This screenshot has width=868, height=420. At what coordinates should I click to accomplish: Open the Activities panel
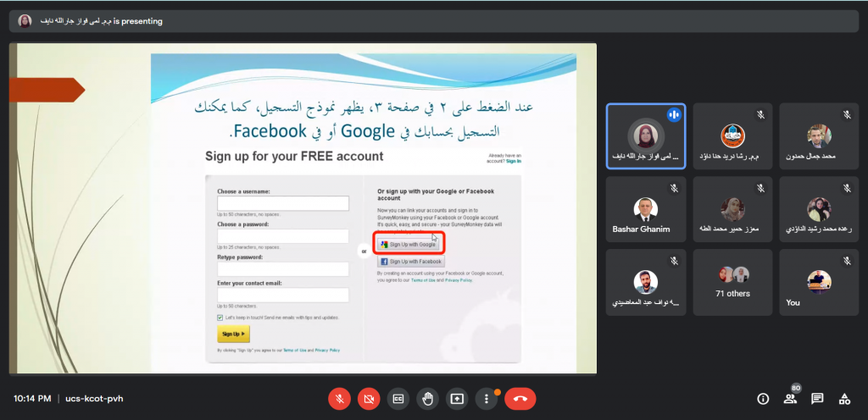coord(844,398)
